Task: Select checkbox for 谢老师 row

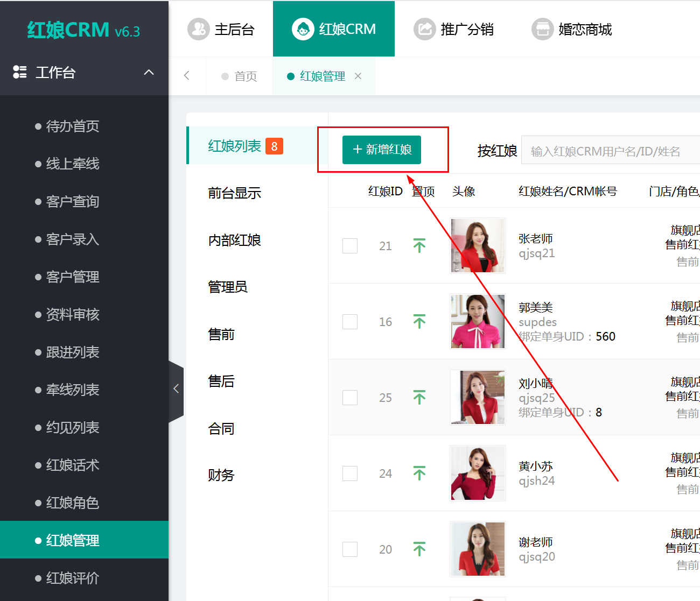Action: pos(350,549)
